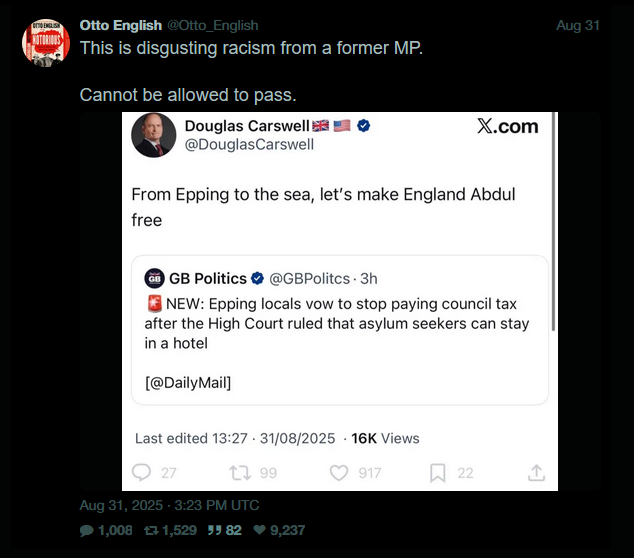634x558 pixels.
Task: Click the blue verified badge beside Douglas Carswell
Action: coord(365,126)
